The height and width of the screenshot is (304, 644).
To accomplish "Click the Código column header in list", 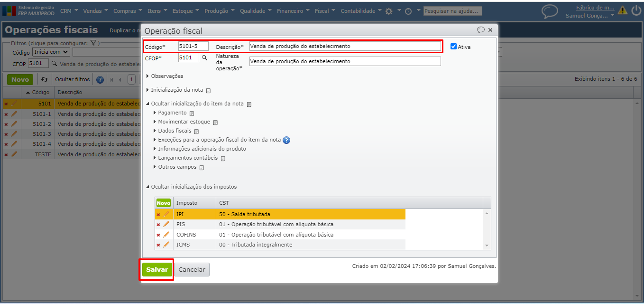I will tap(37, 92).
